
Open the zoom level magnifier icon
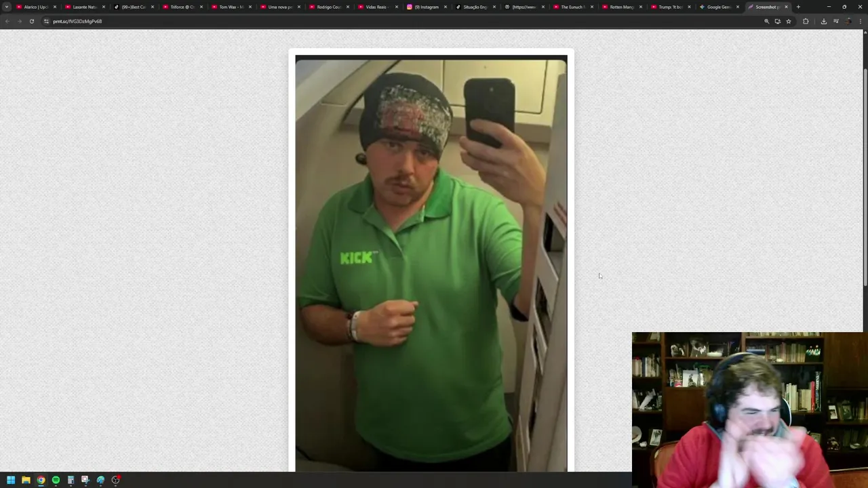(x=767, y=21)
